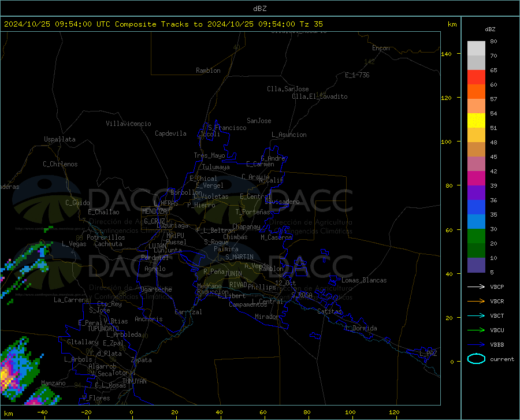
Task: Click the Ramblon label near the top
Action: [x=208, y=70]
